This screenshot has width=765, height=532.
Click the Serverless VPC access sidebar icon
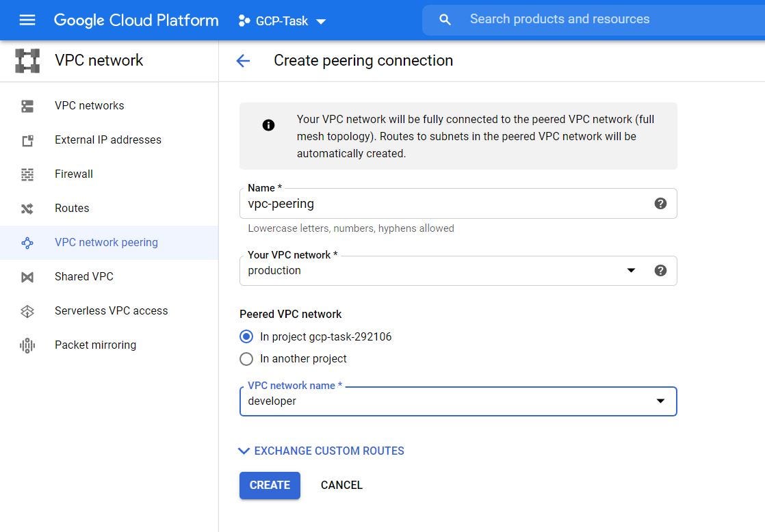coord(27,311)
